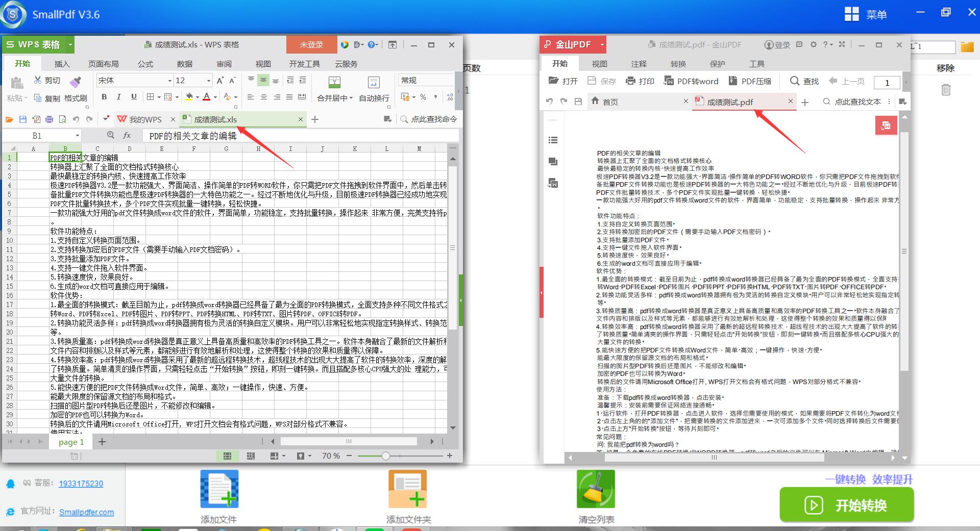Click the QQ customer service number 1933175230
The width and height of the screenshot is (980, 531).
[x=81, y=484]
